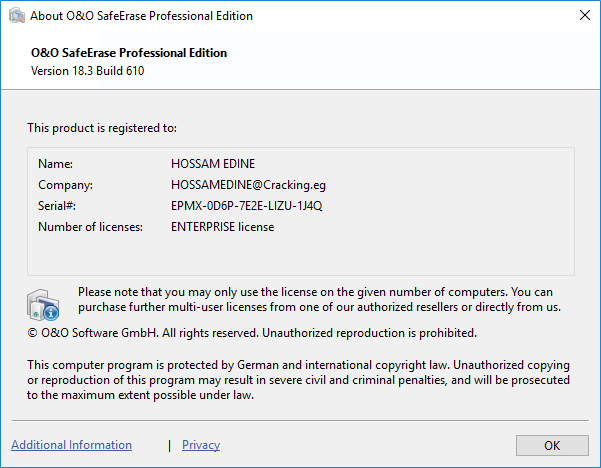Click the 'About O&O SafeErase Professional Edition' window title
601x468 pixels.
tap(141, 16)
